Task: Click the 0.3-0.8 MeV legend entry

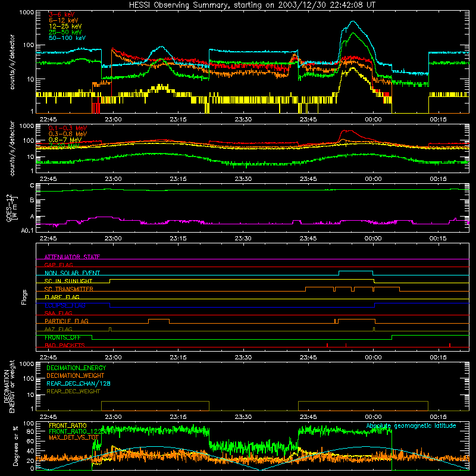Action: tap(68, 134)
